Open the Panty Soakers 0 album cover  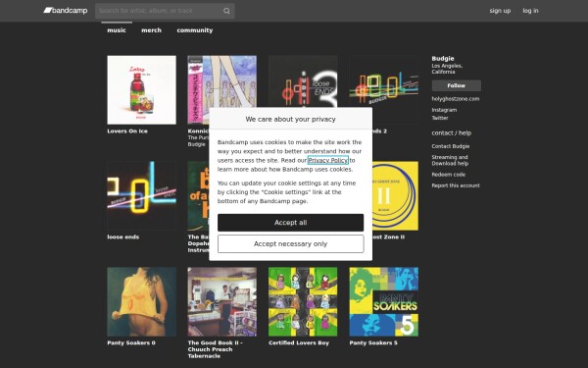[141, 301]
